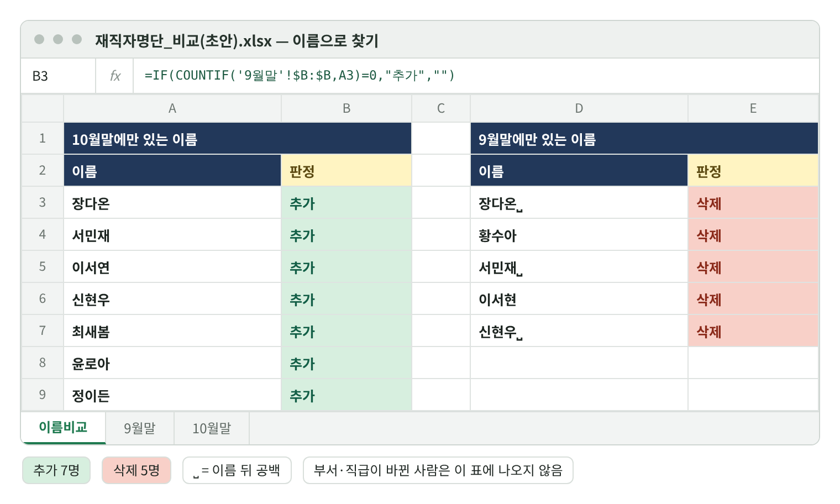840x504 pixels.
Task: Select cell containing 서민재 in column A
Action: (x=172, y=234)
